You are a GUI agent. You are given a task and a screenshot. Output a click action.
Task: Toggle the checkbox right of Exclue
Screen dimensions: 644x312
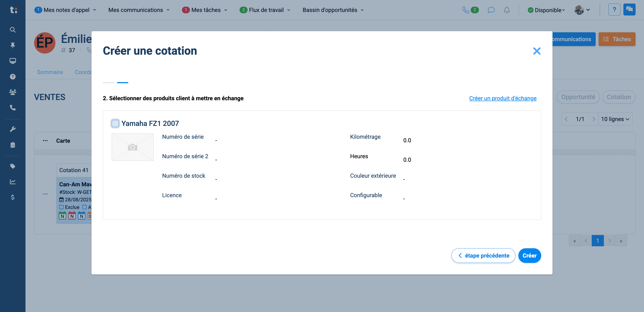coord(84,207)
